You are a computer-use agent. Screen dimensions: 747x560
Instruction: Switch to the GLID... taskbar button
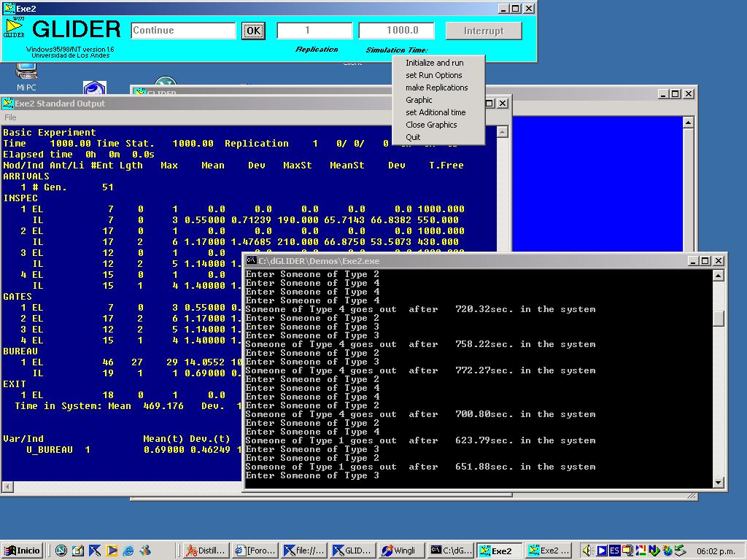353,551
